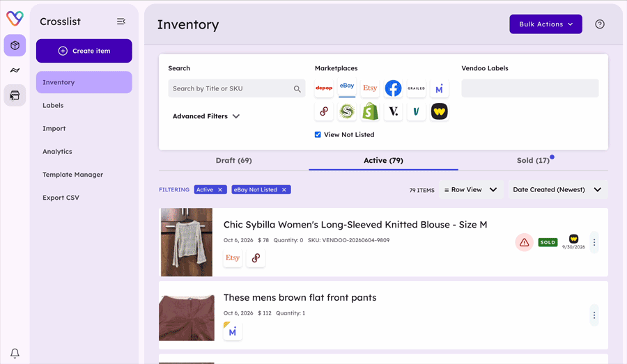
Task: Open the Bulk Actions dropdown
Action: click(545, 24)
